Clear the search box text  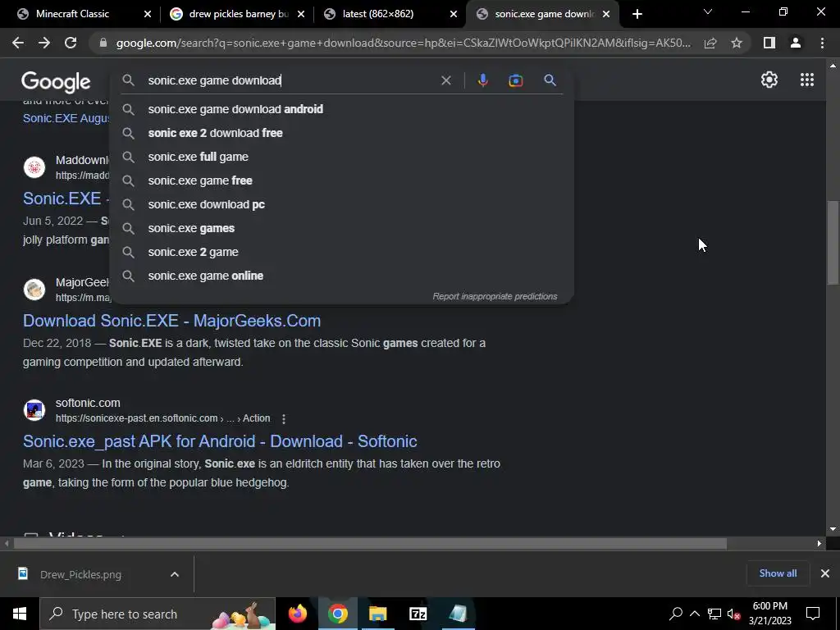click(445, 80)
